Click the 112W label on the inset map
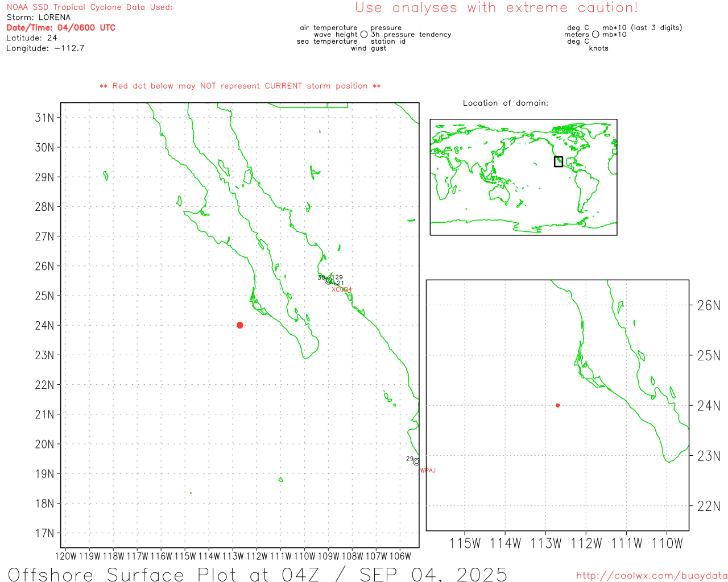Viewport: 728px width, 582px height. [586, 543]
